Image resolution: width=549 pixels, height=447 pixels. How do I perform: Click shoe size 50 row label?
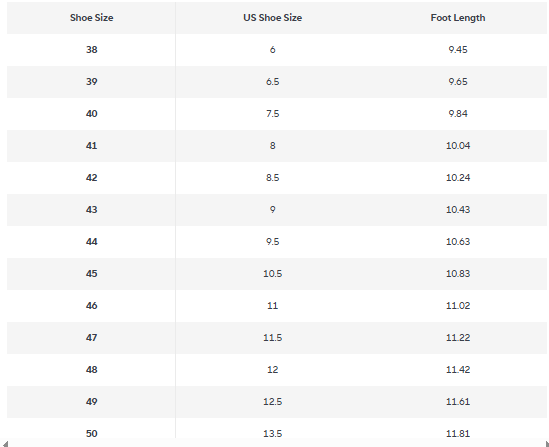pos(91,434)
